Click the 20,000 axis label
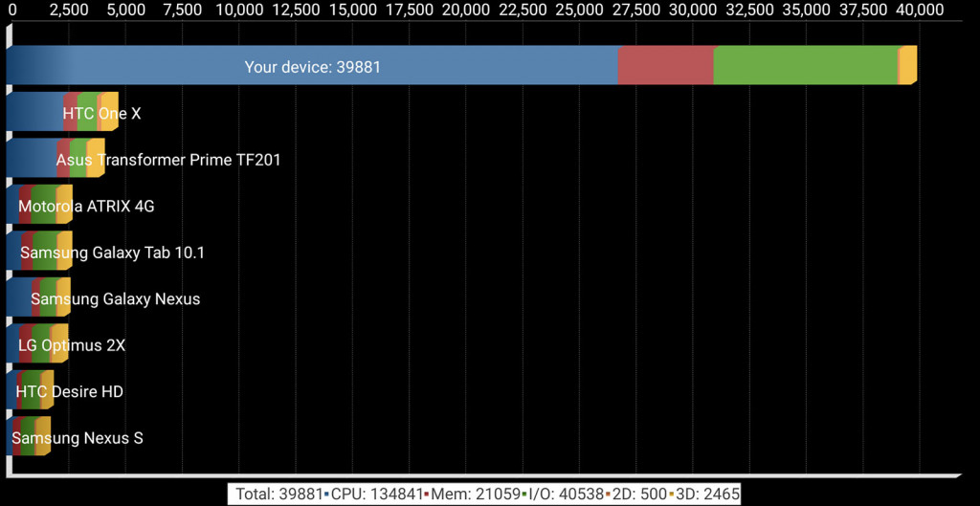Image resolution: width=980 pixels, height=506 pixels. (465, 11)
